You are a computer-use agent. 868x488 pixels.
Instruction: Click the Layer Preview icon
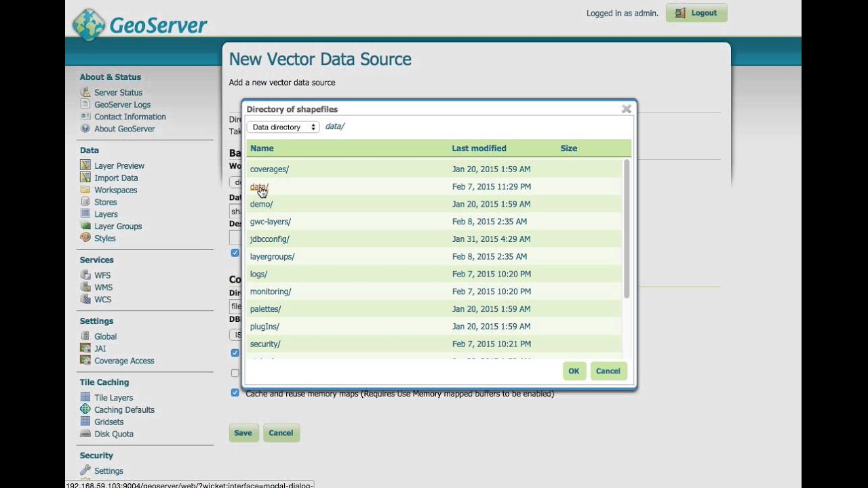coord(85,165)
